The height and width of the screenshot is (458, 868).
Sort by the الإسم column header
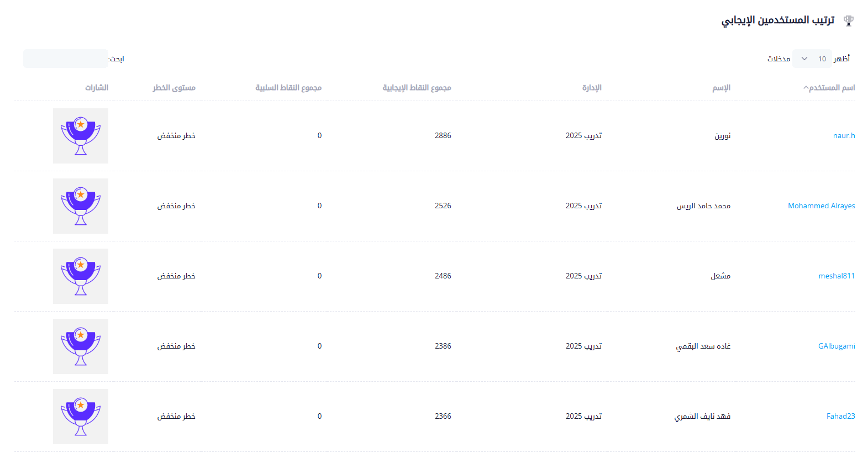click(x=721, y=88)
